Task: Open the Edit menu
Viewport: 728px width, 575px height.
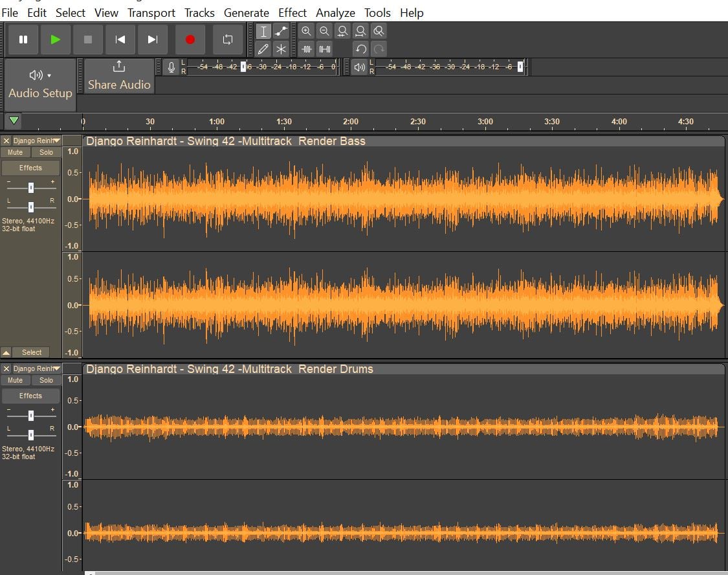Action: [x=37, y=12]
